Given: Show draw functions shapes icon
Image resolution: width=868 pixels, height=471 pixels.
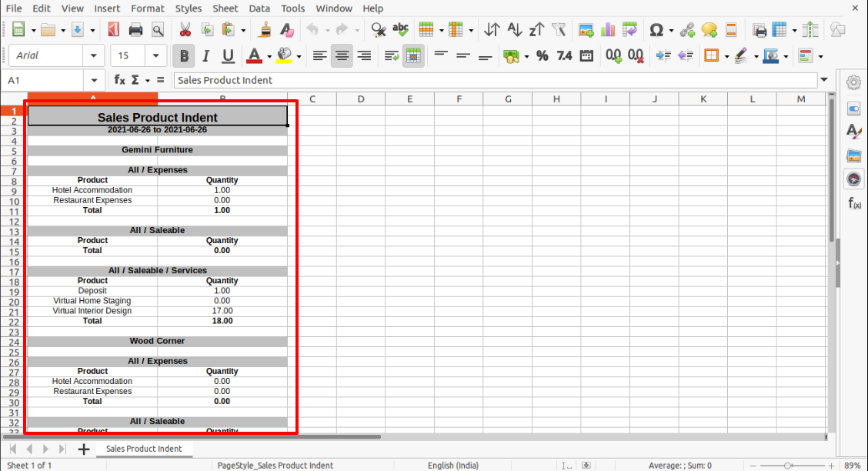Looking at the screenshot, I should pyautogui.click(x=837, y=29).
